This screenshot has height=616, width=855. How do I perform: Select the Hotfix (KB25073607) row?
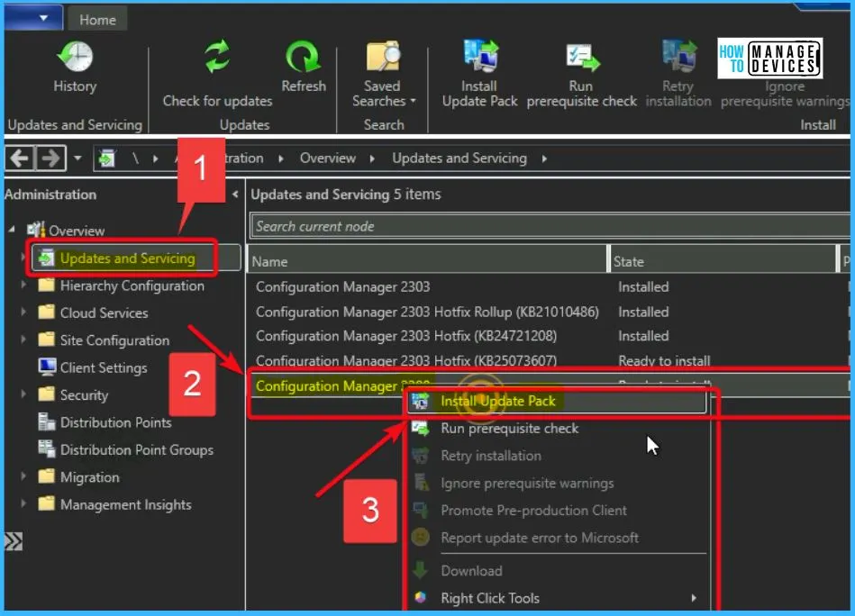pos(548,360)
